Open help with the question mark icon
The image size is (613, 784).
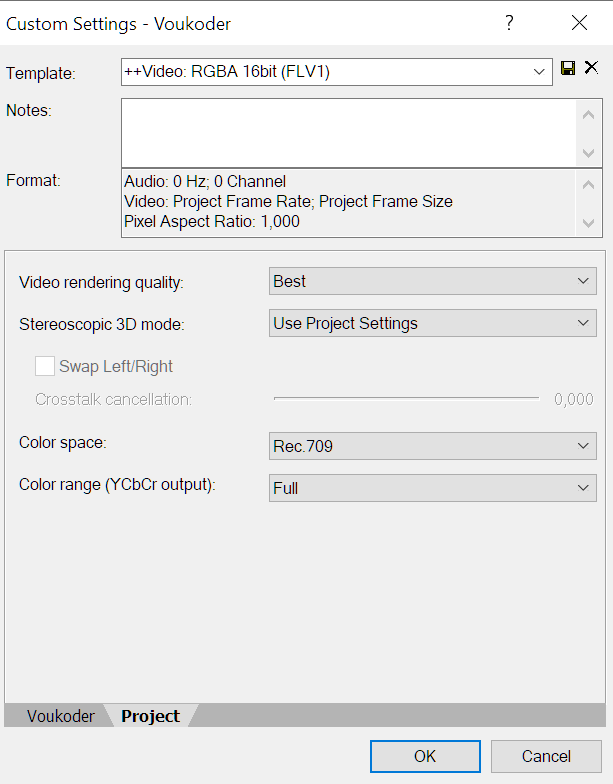(509, 22)
